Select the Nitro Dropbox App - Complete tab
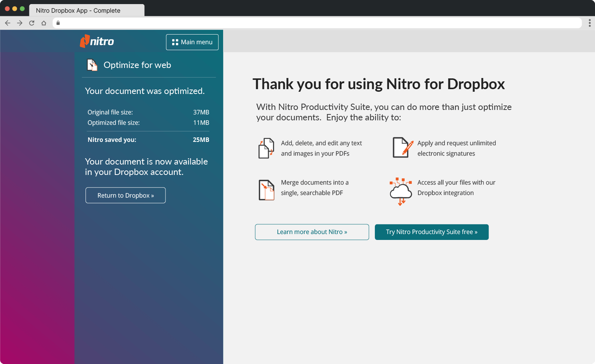 tap(87, 10)
